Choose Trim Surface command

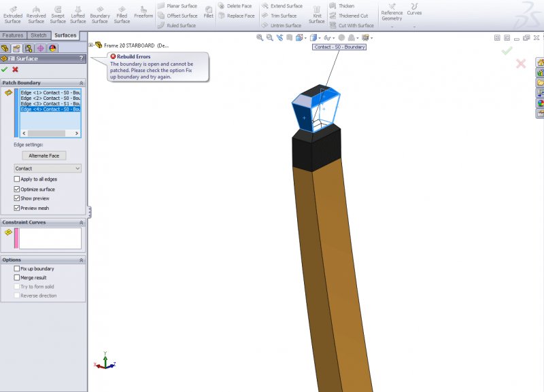pos(279,16)
